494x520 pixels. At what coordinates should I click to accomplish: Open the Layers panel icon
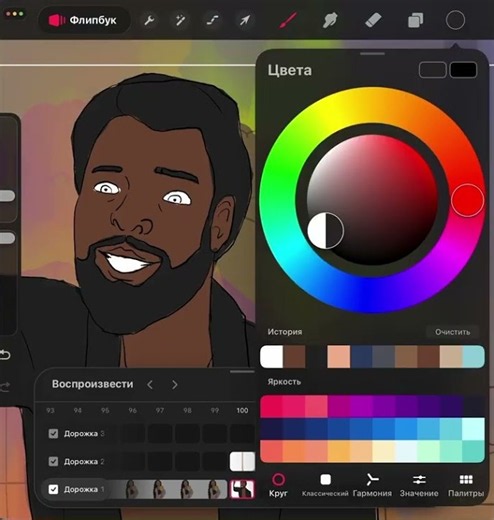pyautogui.click(x=416, y=20)
